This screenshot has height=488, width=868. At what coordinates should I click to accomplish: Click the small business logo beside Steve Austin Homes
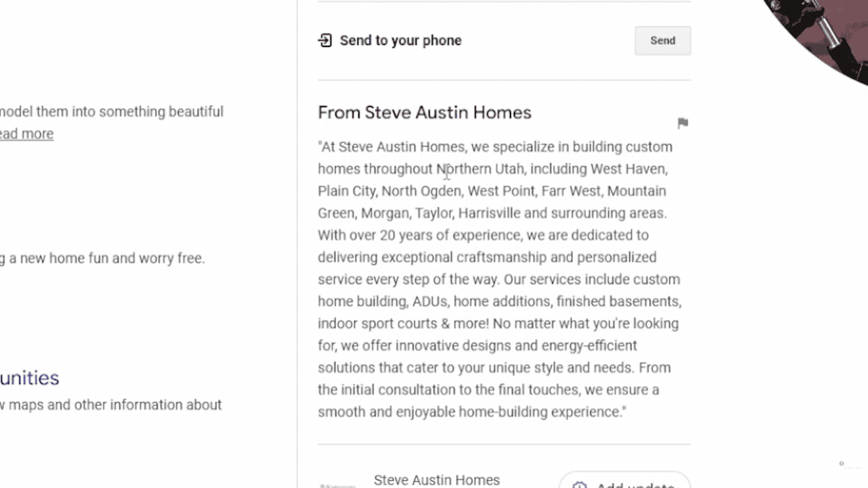(337, 484)
